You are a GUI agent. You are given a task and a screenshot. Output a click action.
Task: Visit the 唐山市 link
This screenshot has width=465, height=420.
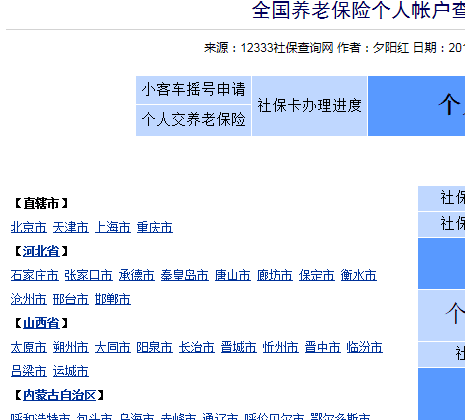233,275
